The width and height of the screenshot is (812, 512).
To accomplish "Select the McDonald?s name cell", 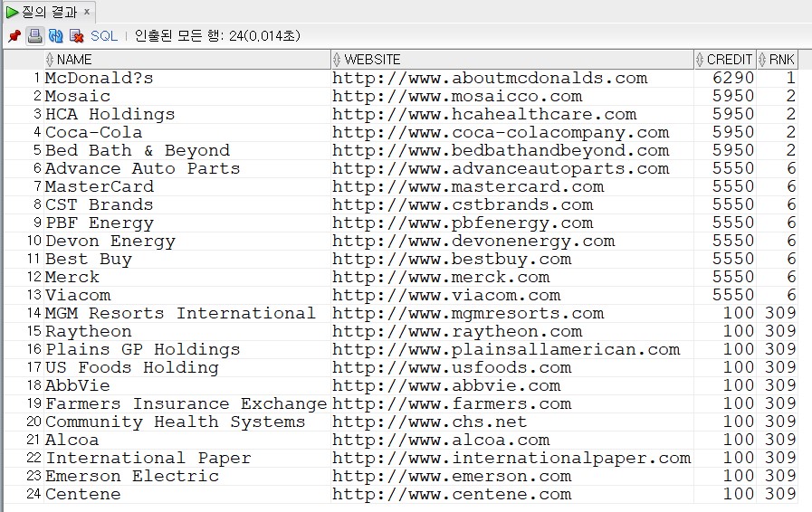I will coord(187,78).
